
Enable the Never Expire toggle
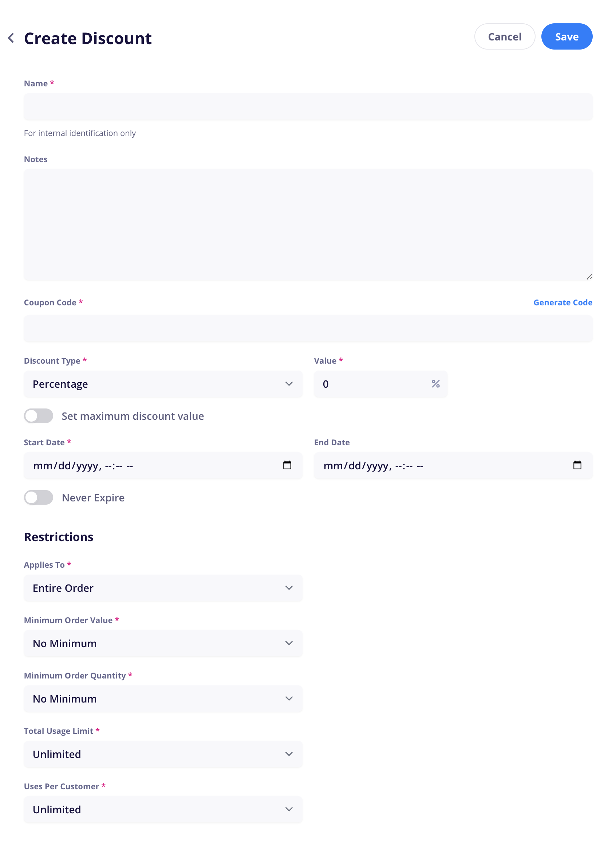[38, 497]
